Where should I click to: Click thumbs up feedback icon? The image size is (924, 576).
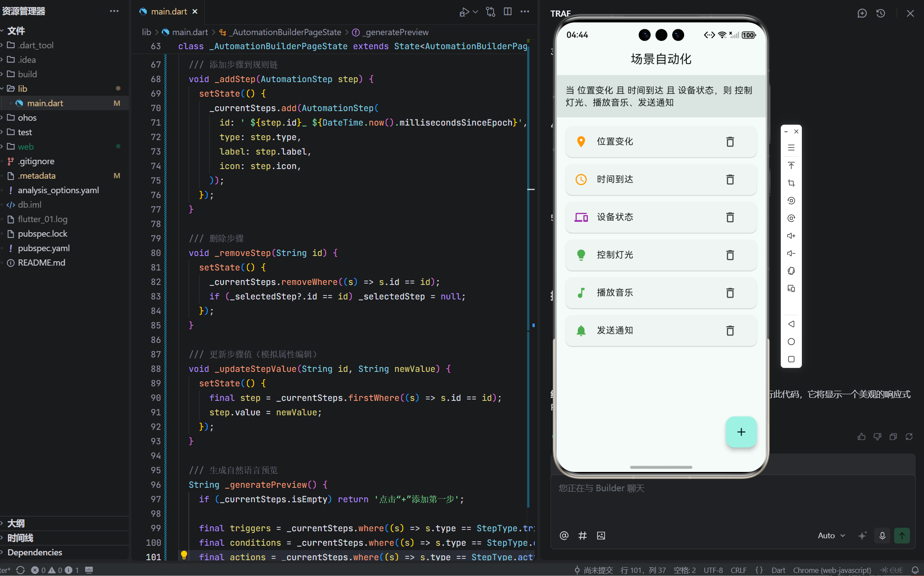[861, 436]
